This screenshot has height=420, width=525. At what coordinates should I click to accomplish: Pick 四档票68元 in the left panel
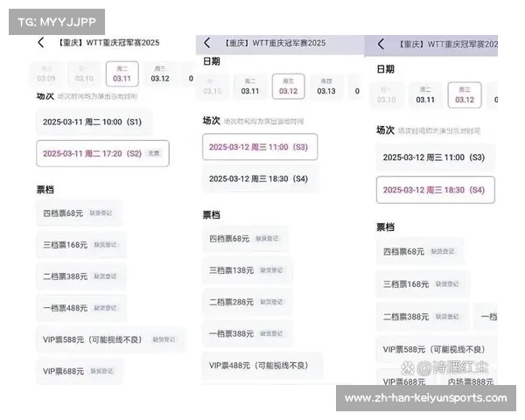click(x=79, y=213)
